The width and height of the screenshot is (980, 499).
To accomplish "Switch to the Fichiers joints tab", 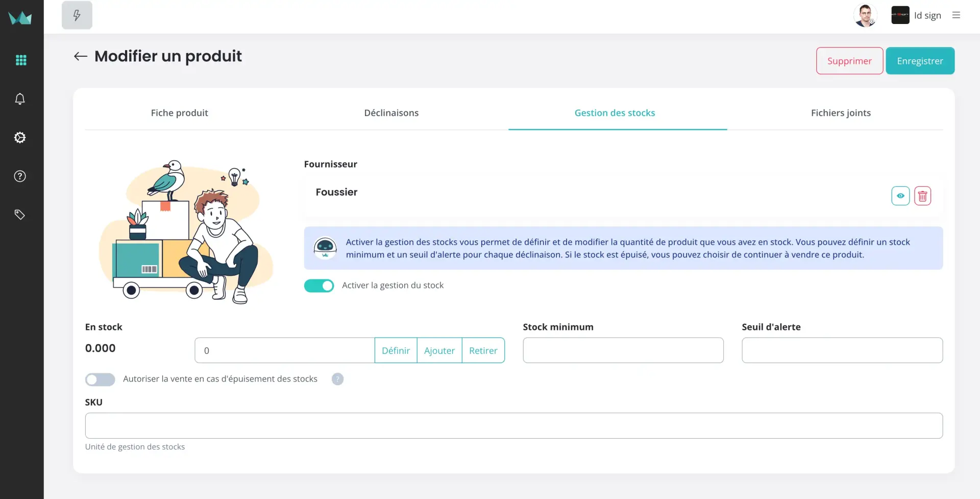I will (841, 113).
